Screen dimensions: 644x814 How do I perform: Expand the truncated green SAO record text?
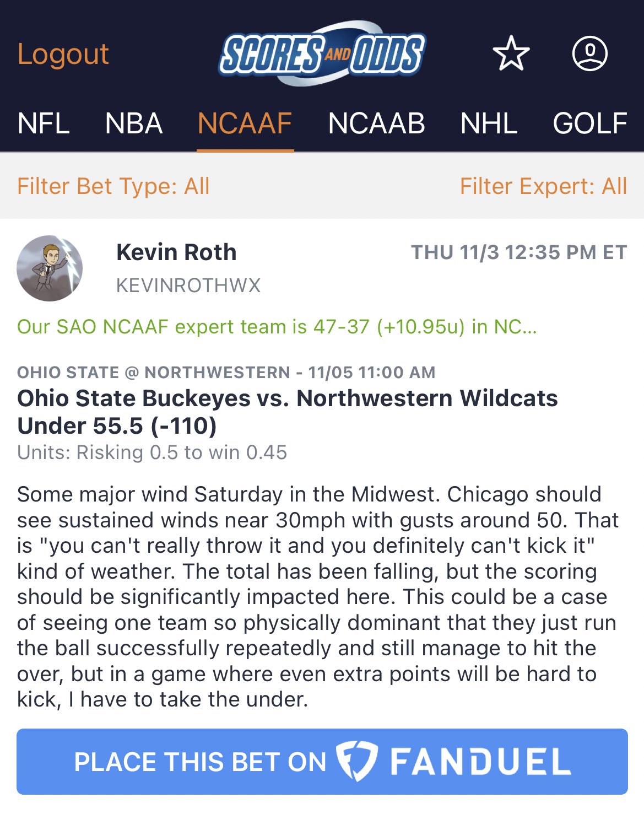pos(277,327)
